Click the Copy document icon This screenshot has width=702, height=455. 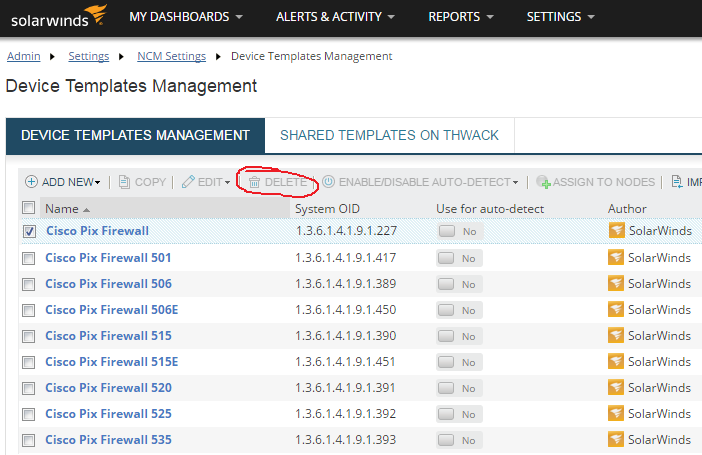124,182
